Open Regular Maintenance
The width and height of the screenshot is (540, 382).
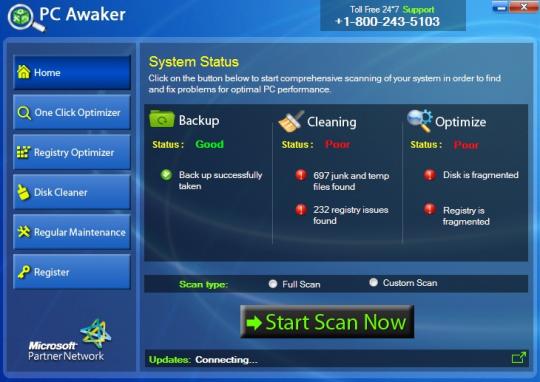coord(72,232)
